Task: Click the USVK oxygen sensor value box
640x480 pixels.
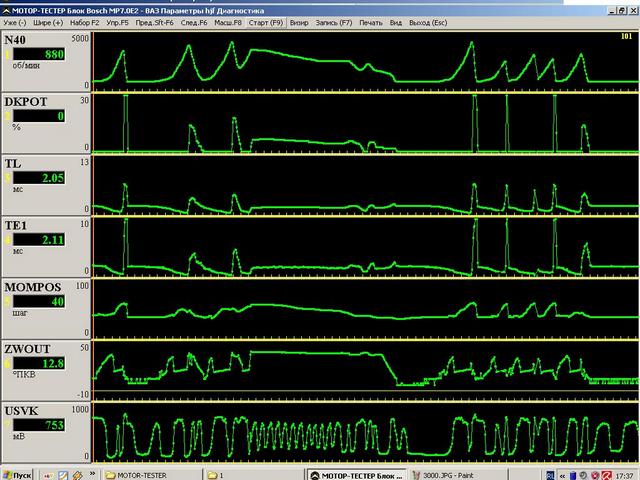Action: 43,425
